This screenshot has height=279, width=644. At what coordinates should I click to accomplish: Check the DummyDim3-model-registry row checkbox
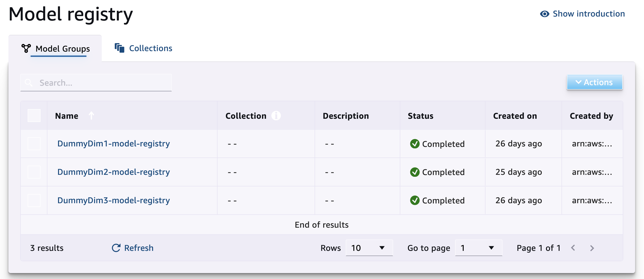pyautogui.click(x=34, y=200)
